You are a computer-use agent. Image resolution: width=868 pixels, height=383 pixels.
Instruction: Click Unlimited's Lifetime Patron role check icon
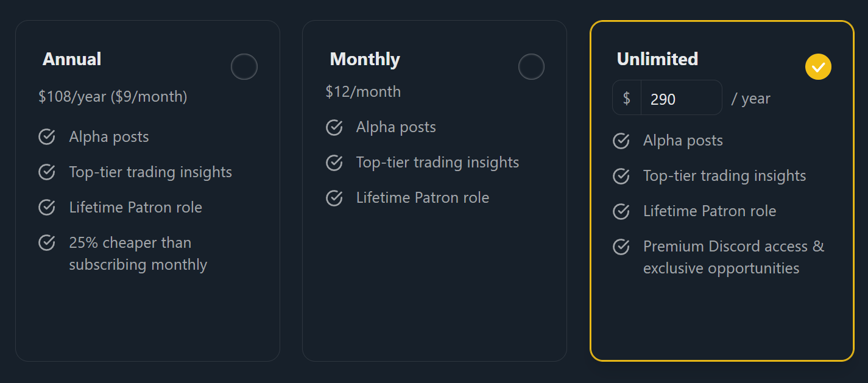(x=621, y=211)
